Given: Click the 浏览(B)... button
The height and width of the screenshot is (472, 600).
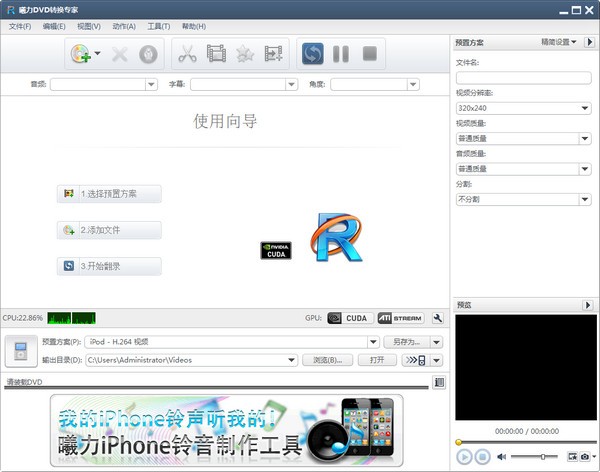Looking at the screenshot, I should point(328,360).
